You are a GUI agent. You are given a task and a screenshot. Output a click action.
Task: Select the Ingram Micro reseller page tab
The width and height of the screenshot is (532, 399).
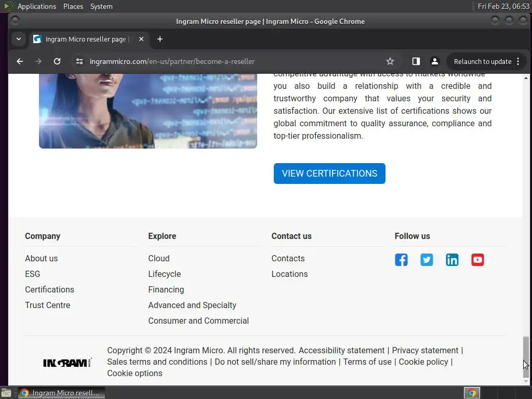[x=89, y=39]
